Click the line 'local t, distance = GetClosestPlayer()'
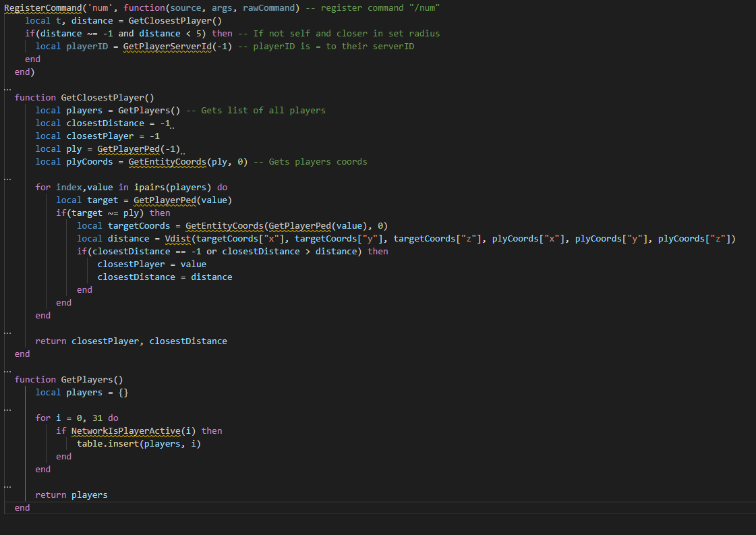 click(x=123, y=21)
